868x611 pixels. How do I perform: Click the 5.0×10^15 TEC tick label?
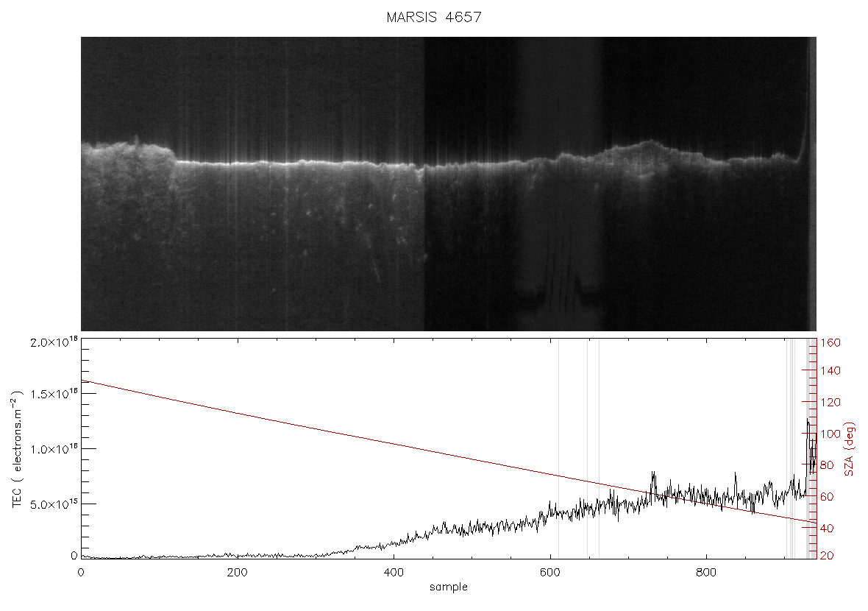[54, 504]
